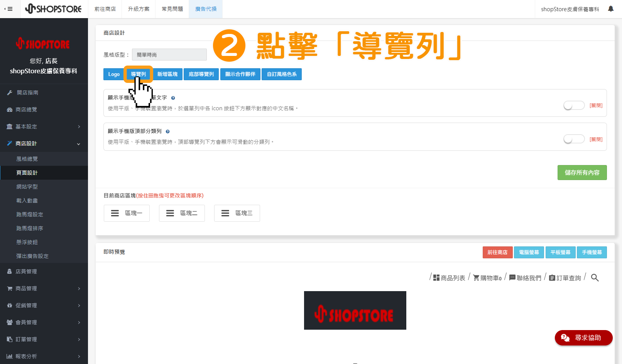Image resolution: width=622 pixels, height=364 pixels.
Task: Click the orders icon beside 訂單管理
Action: [10, 339]
